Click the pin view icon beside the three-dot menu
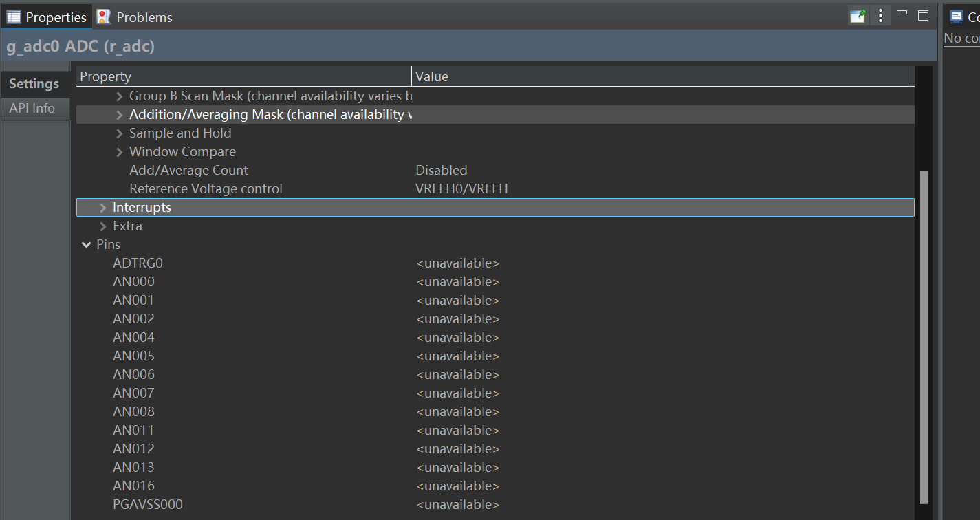Screen dimensions: 980x520 pyautogui.click(x=858, y=16)
